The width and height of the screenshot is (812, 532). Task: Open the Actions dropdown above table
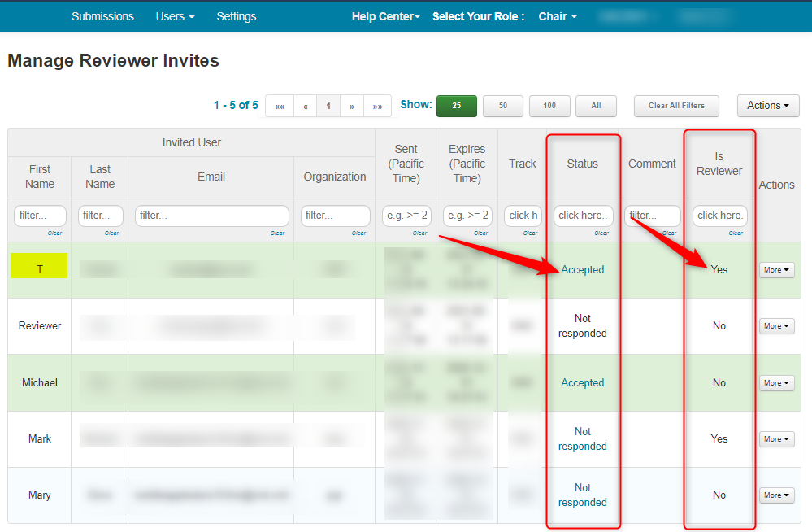pos(768,106)
